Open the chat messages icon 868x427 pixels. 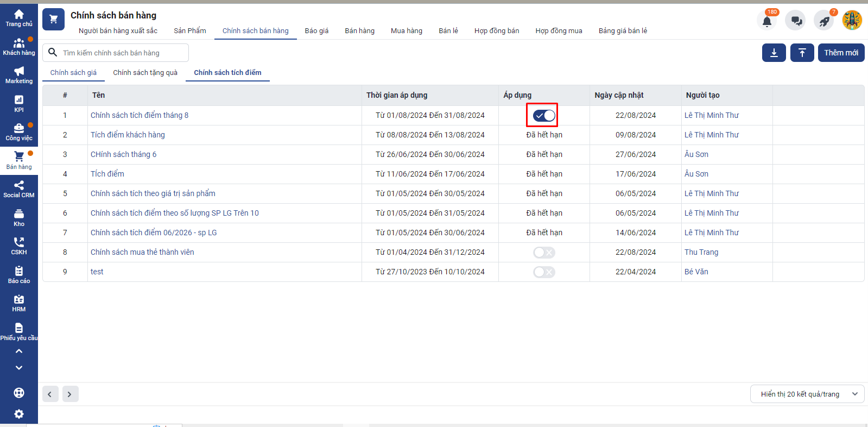(x=796, y=21)
